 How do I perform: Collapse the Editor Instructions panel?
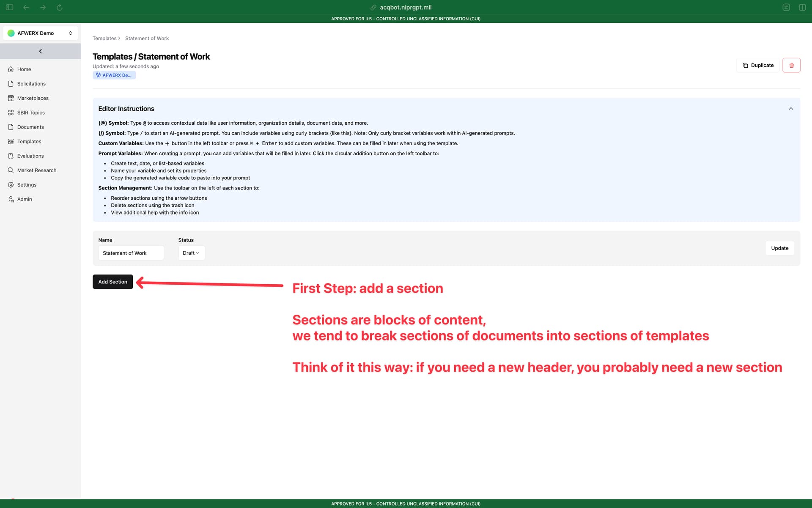coord(791,109)
